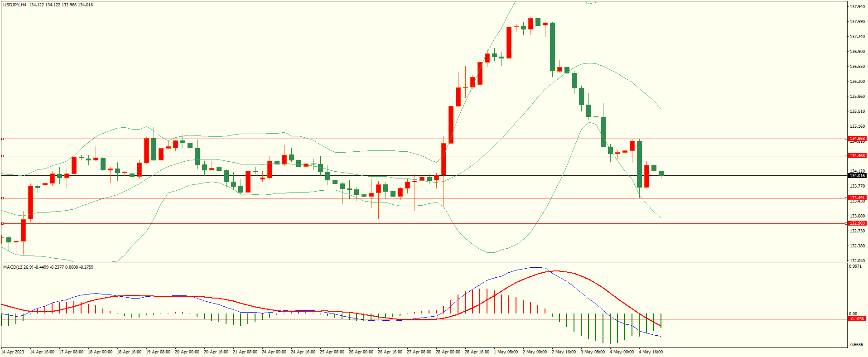This screenshot has width=868, height=357.
Task: Click the 133.080 price axis label
Action: [x=858, y=216]
